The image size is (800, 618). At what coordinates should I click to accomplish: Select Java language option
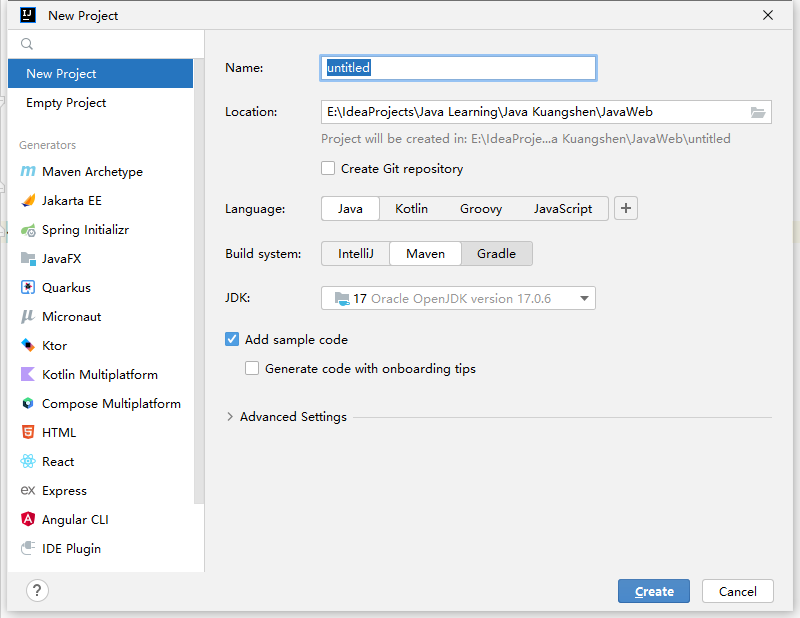point(350,209)
